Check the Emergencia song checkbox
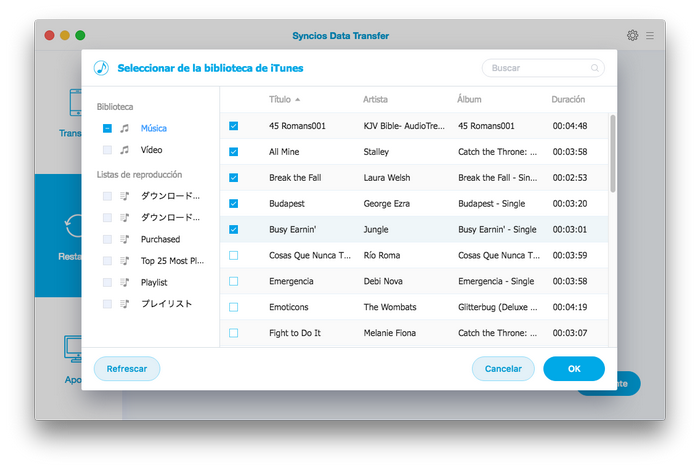700x470 pixels. [233, 281]
